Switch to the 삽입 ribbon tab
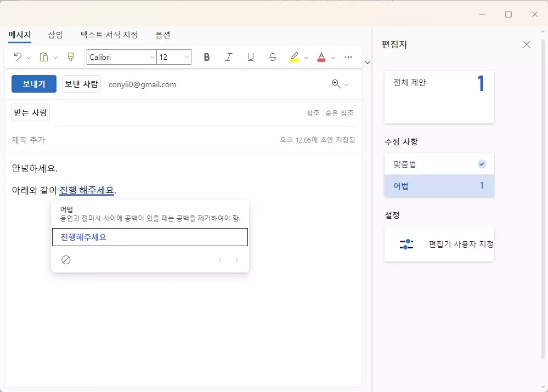 55,34
